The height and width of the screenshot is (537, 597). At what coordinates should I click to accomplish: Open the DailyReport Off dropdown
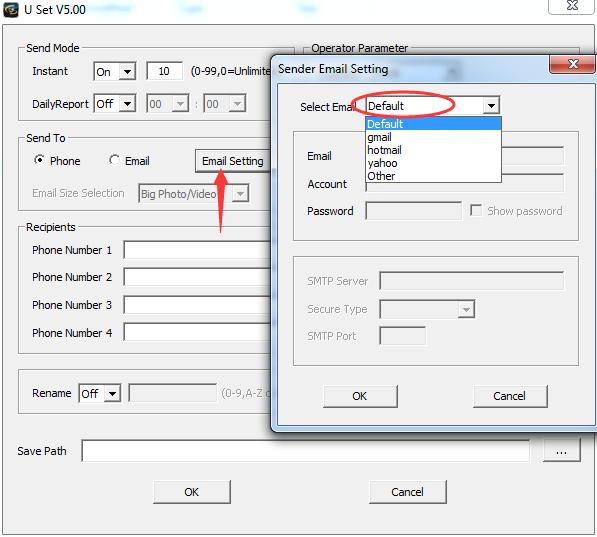coord(127,104)
